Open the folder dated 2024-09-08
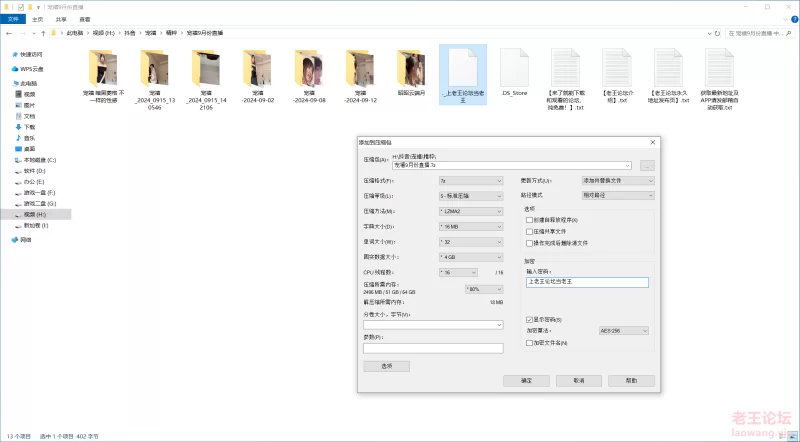800x442 pixels. point(309,76)
